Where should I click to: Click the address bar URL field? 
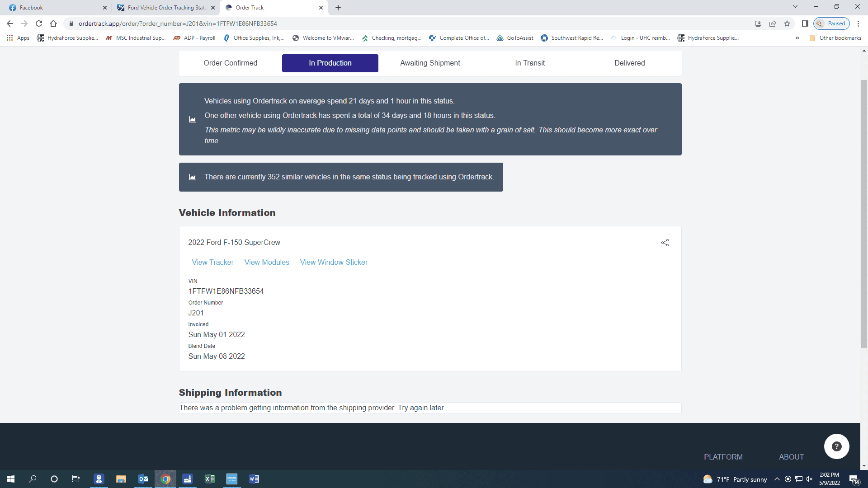coord(407,23)
